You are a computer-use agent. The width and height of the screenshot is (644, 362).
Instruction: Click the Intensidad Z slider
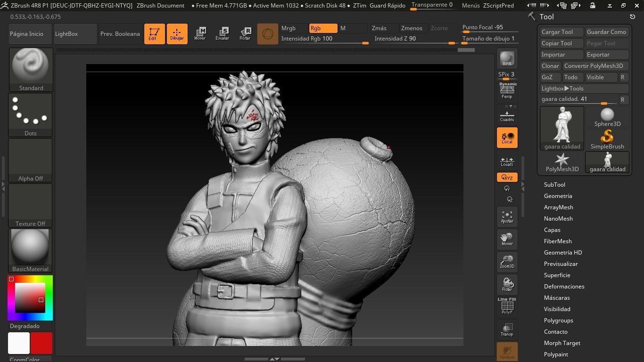[x=415, y=39]
